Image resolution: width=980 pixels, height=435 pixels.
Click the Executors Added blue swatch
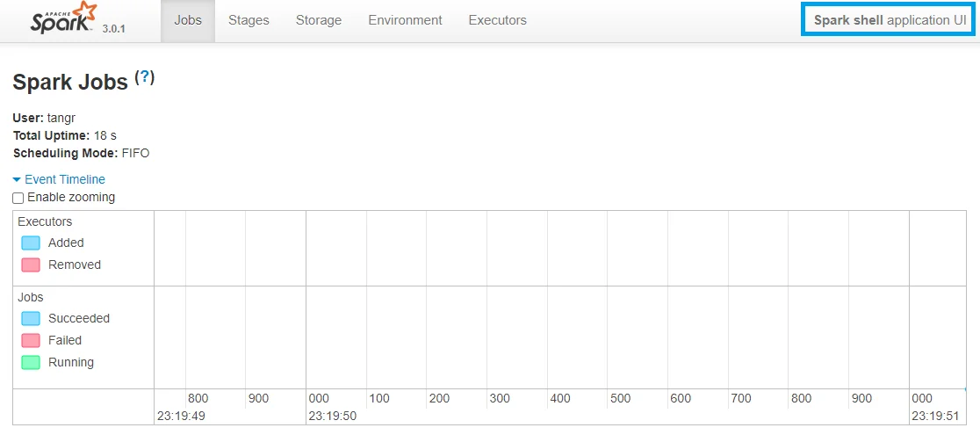point(31,243)
